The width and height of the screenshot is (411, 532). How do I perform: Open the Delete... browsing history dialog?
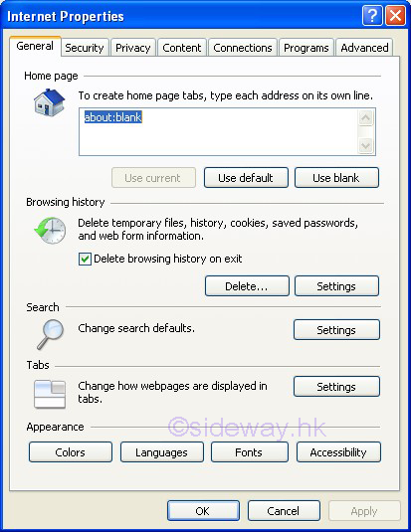(247, 286)
